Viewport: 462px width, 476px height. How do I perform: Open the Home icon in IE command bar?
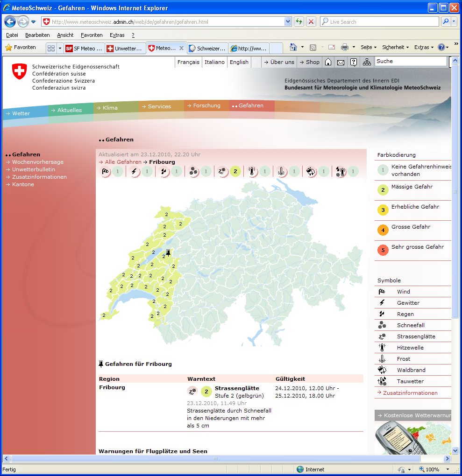pos(293,47)
